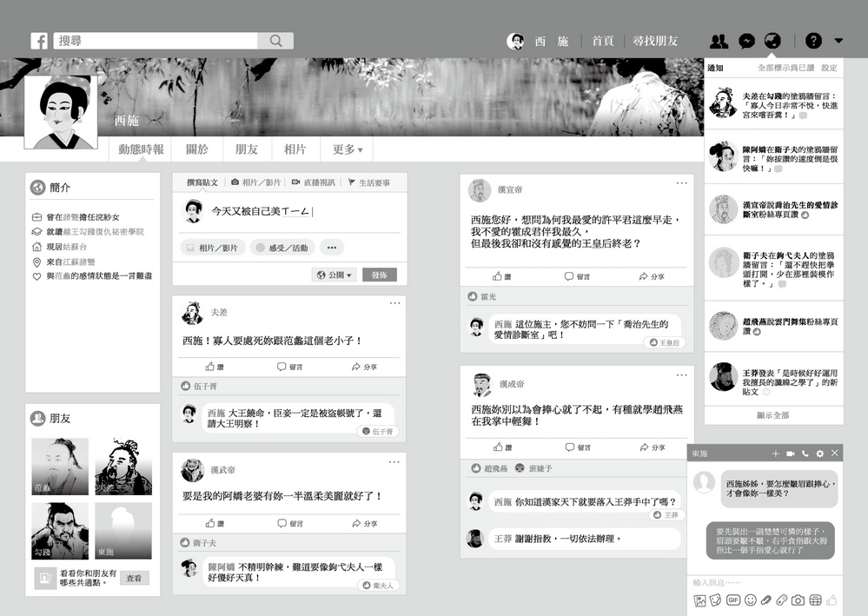868x616 pixels.
Task: Open the sticker picker in chat
Action: point(716,600)
